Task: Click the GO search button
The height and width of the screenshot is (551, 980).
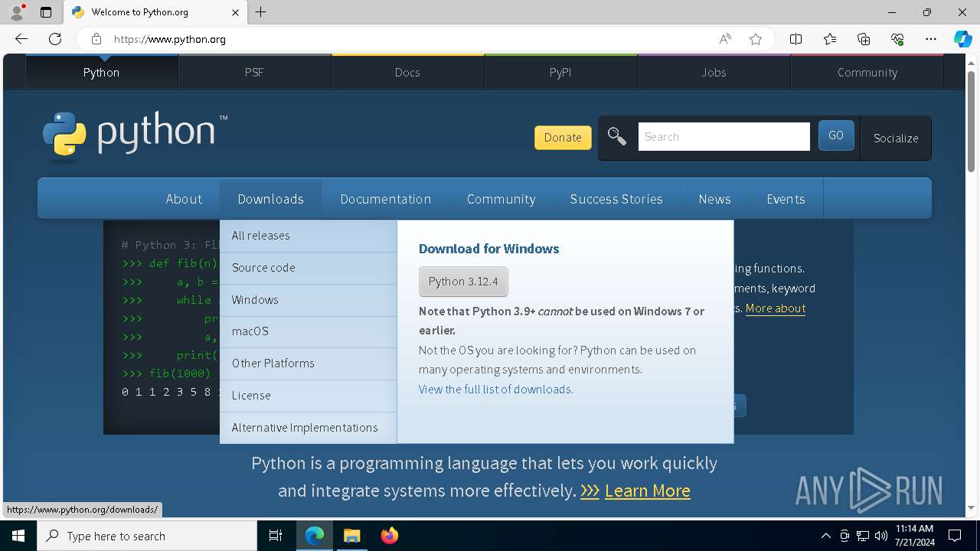Action: click(836, 135)
